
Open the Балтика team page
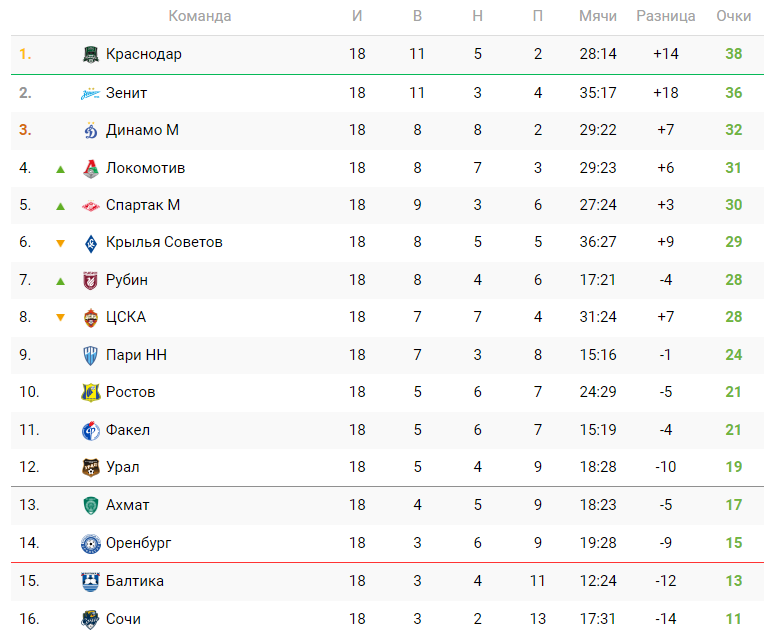[135, 581]
